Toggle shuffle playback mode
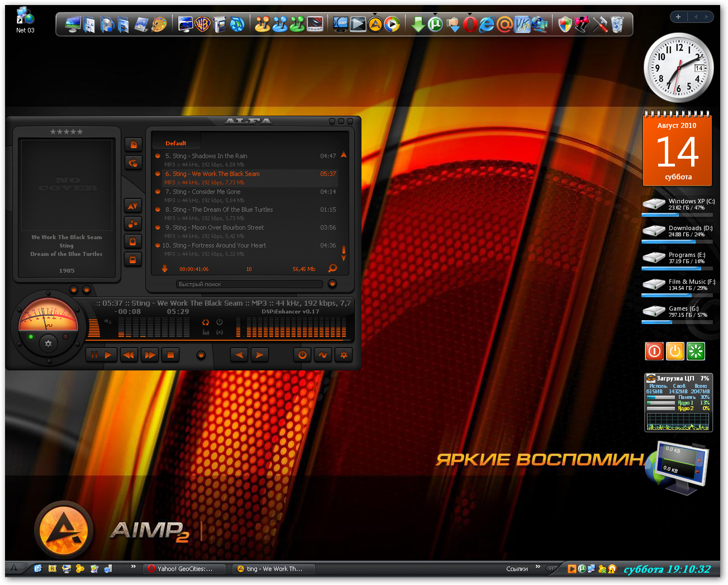Image resolution: width=728 pixels, height=585 pixels. click(220, 332)
